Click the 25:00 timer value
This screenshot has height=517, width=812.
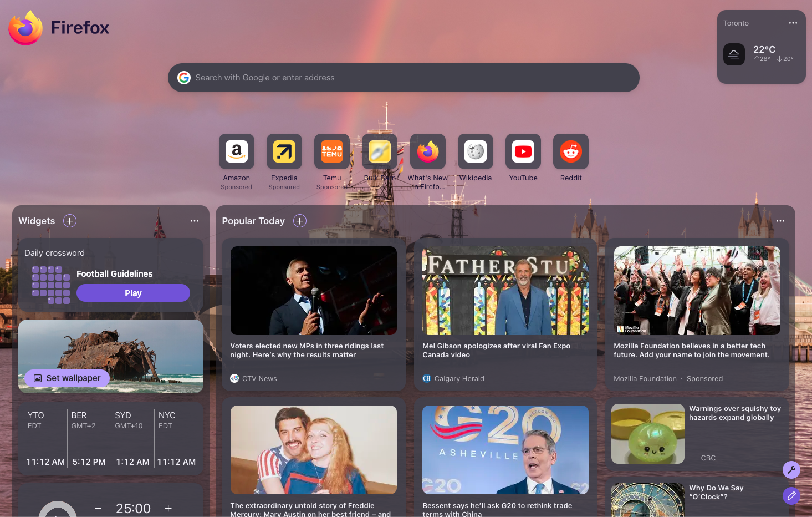tap(133, 508)
